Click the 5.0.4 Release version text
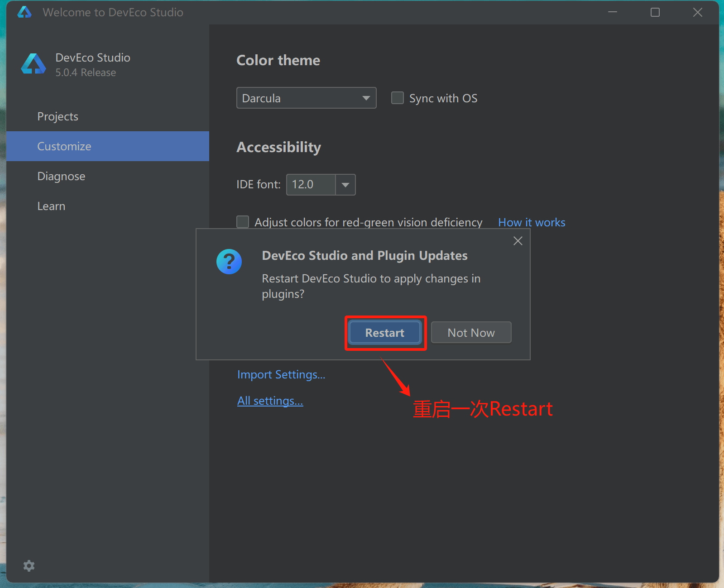The height and width of the screenshot is (588, 724). pyautogui.click(x=86, y=72)
